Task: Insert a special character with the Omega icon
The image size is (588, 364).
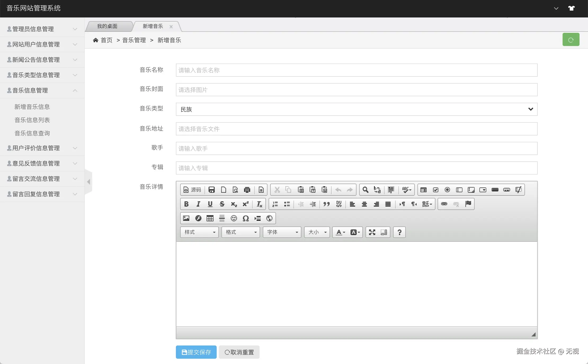Action: (246, 218)
